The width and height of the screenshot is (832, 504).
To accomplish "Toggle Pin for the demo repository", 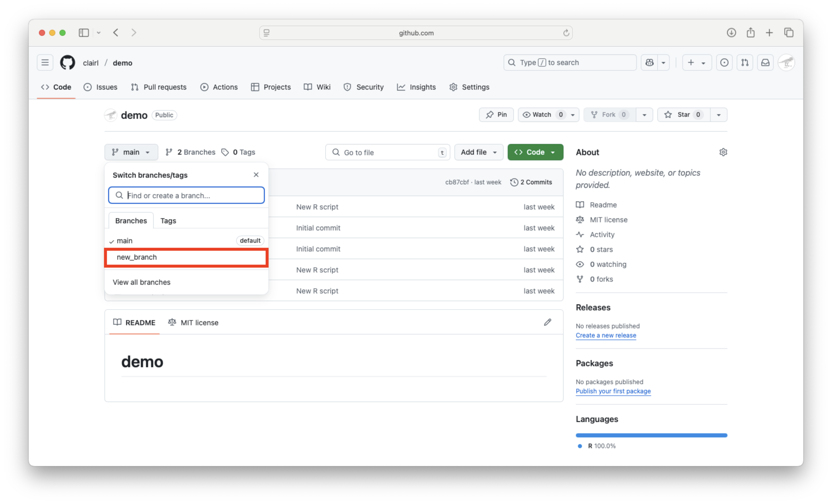I will 496,115.
